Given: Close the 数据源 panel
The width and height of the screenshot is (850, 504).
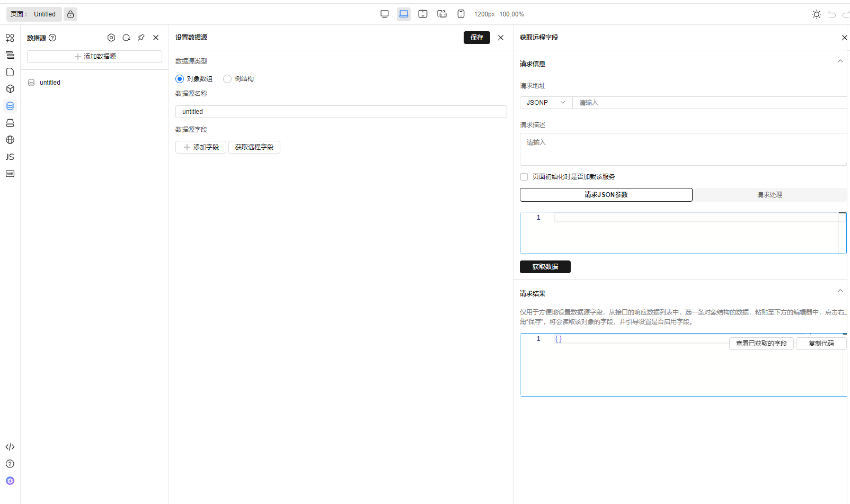Looking at the screenshot, I should point(156,38).
